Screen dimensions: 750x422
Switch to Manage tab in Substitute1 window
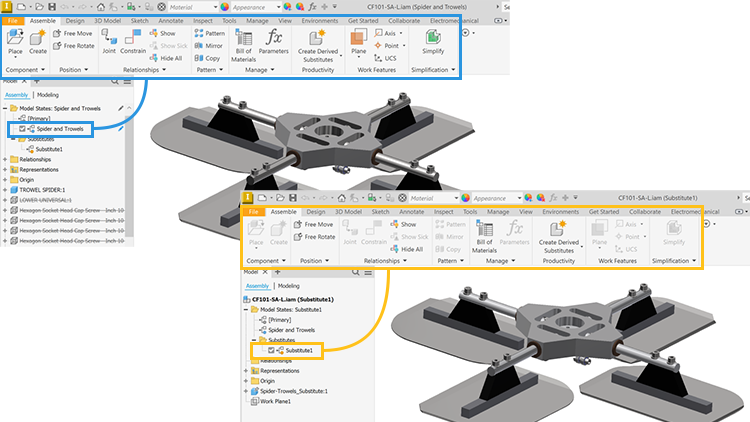click(498, 212)
